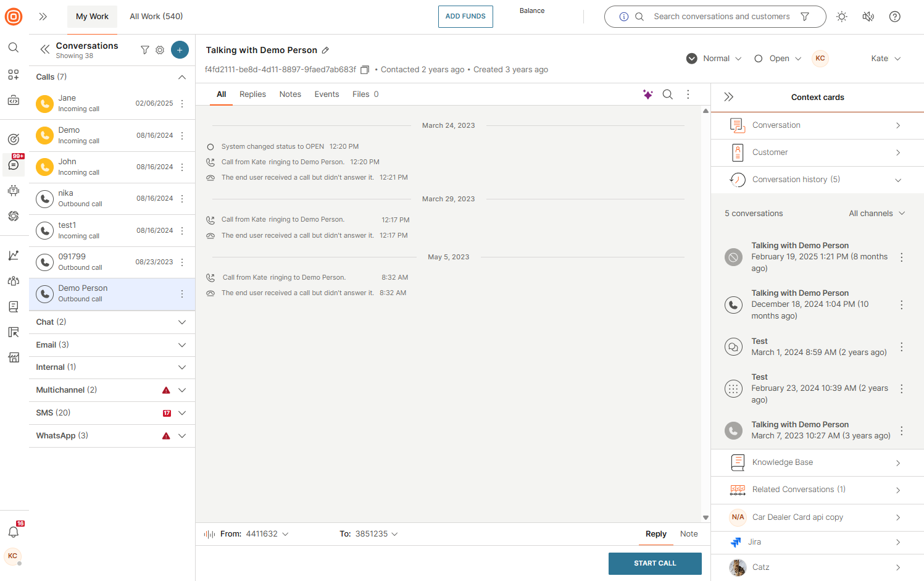The height and width of the screenshot is (581, 924).
Task: Click the pencil icon to edit conversation title
Action: [x=325, y=51]
